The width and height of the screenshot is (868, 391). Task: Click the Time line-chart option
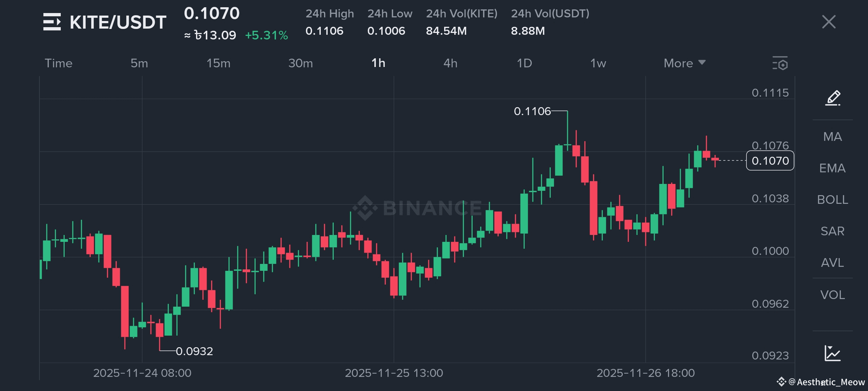[59, 63]
